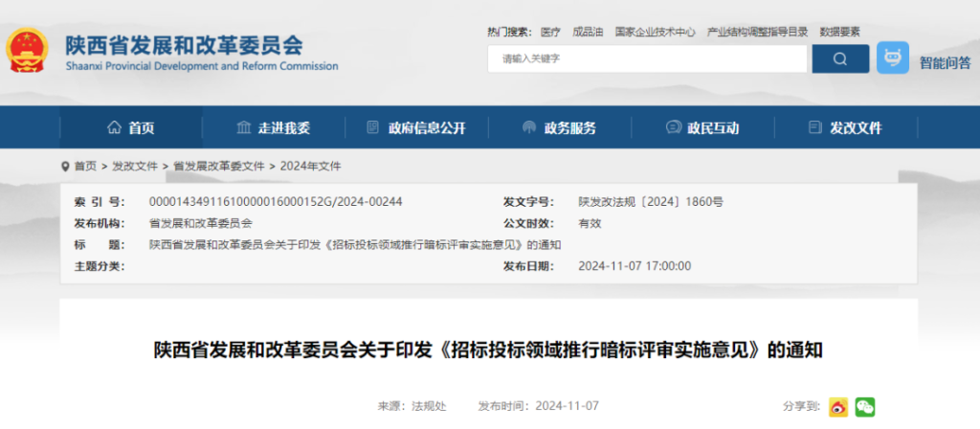Click the chat bubble icon beside 政民互动
The width and height of the screenshot is (980, 429).
673,127
